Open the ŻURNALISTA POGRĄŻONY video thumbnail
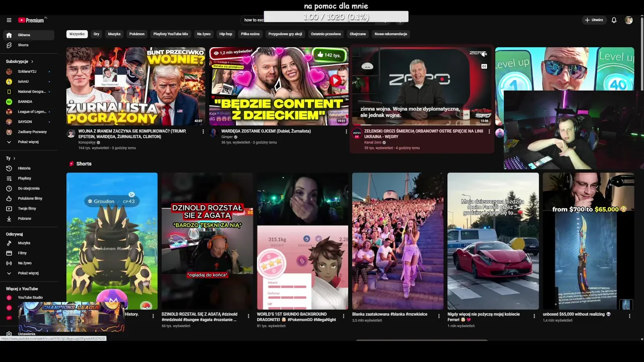The width and height of the screenshot is (644, 362). pos(136,86)
